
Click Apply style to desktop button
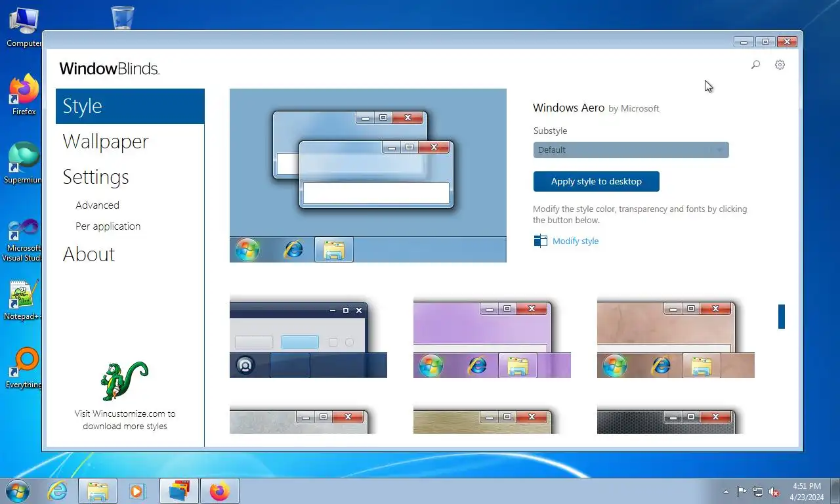click(596, 182)
